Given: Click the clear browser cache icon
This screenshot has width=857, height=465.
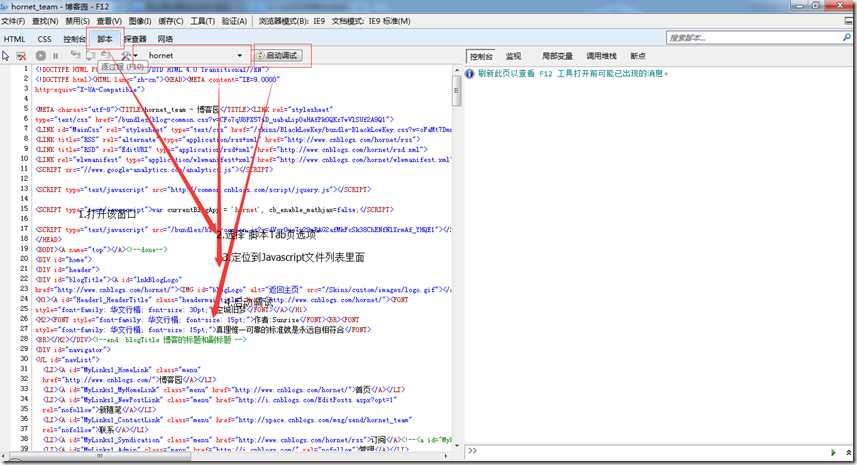Looking at the screenshot, I should (21, 56).
